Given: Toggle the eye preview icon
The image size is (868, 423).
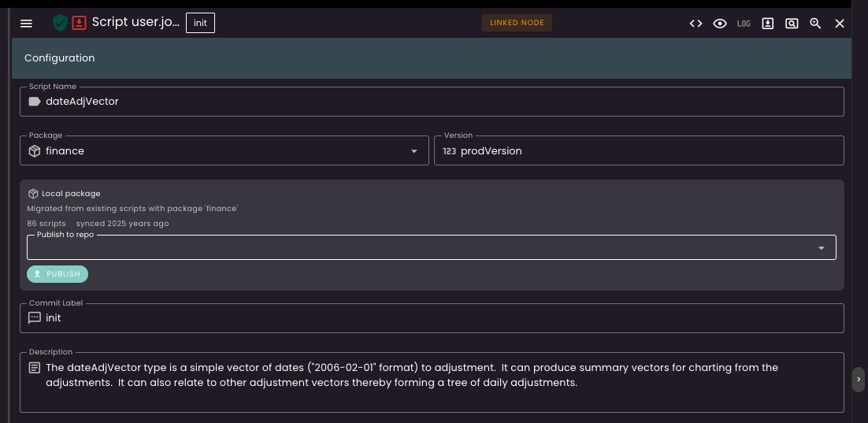Looking at the screenshot, I should pyautogui.click(x=719, y=24).
